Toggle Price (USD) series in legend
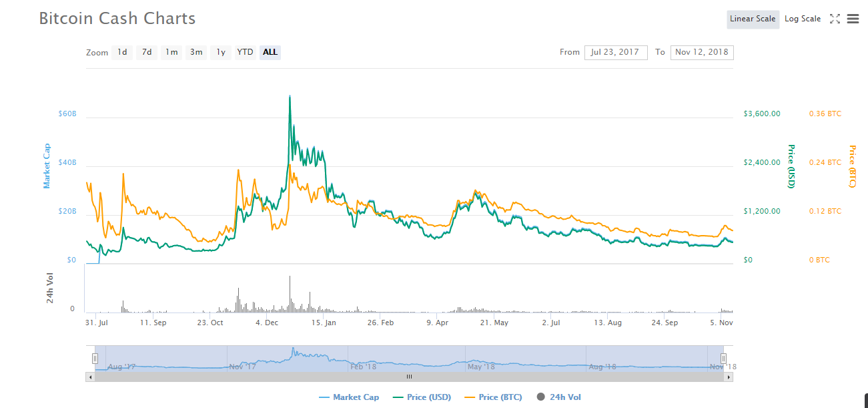Image resolution: width=868 pixels, height=408 pixels. pyautogui.click(x=422, y=397)
